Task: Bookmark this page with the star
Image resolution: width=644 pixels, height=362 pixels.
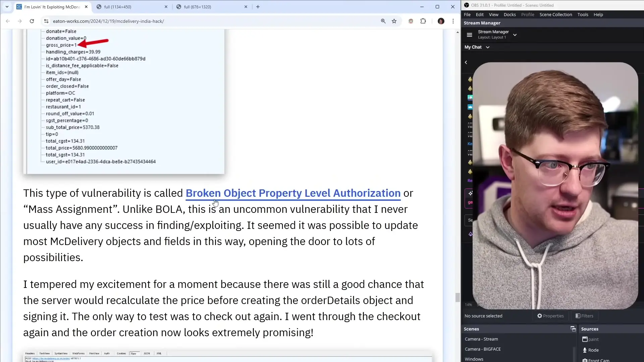Action: 394,21
